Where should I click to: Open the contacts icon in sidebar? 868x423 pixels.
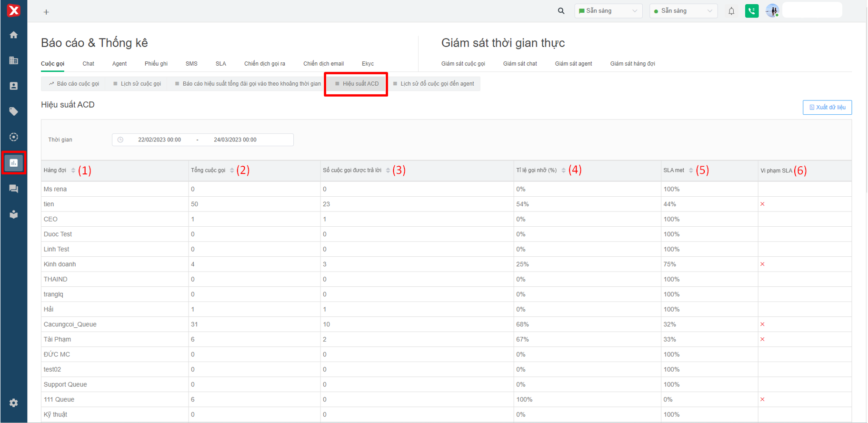[x=14, y=86]
